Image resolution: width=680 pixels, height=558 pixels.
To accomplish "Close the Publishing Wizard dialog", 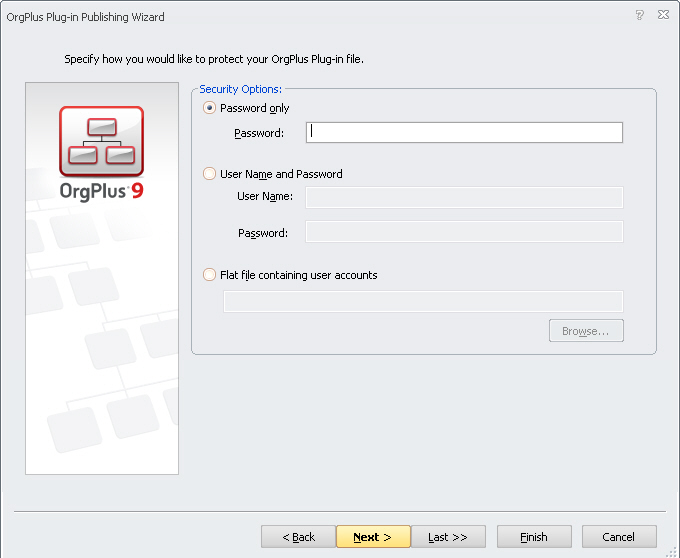I will (663, 16).
